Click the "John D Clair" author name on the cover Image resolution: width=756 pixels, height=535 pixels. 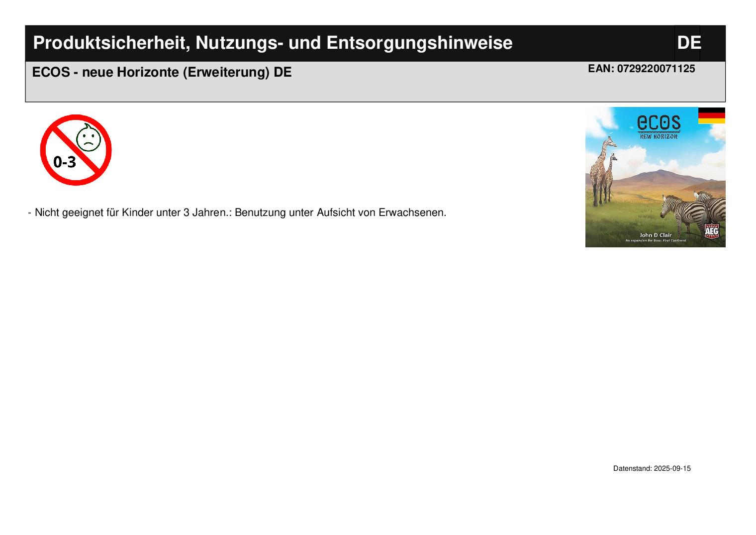click(x=655, y=235)
